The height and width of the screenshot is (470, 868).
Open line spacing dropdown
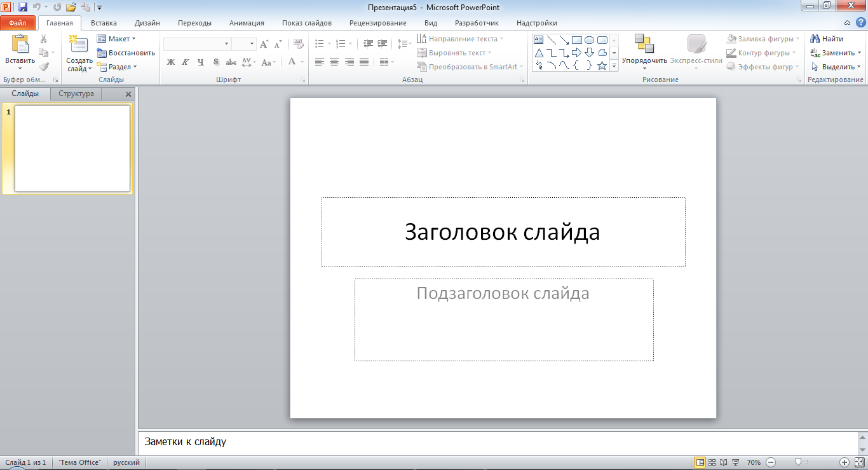coord(404,44)
